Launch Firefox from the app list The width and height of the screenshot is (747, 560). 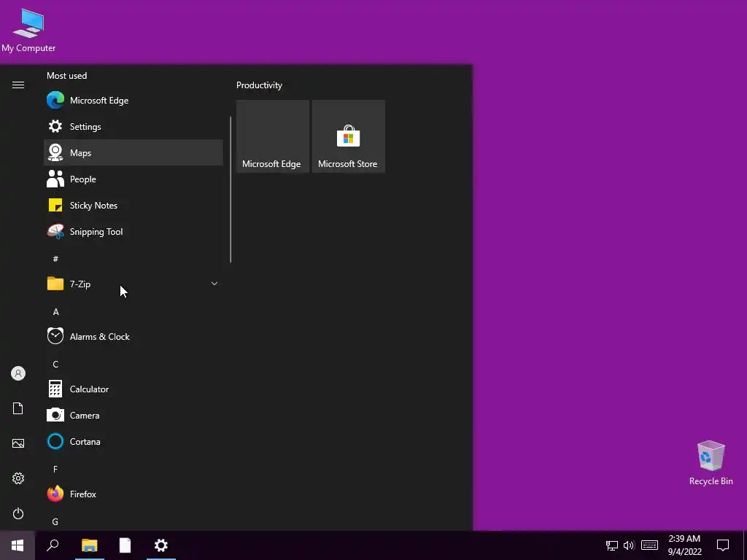pos(133,494)
